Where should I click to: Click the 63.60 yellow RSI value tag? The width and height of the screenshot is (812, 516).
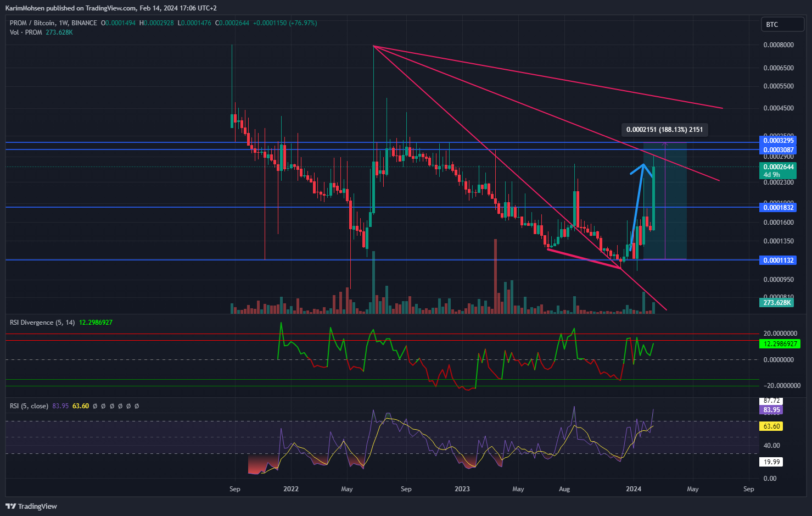pos(771,426)
